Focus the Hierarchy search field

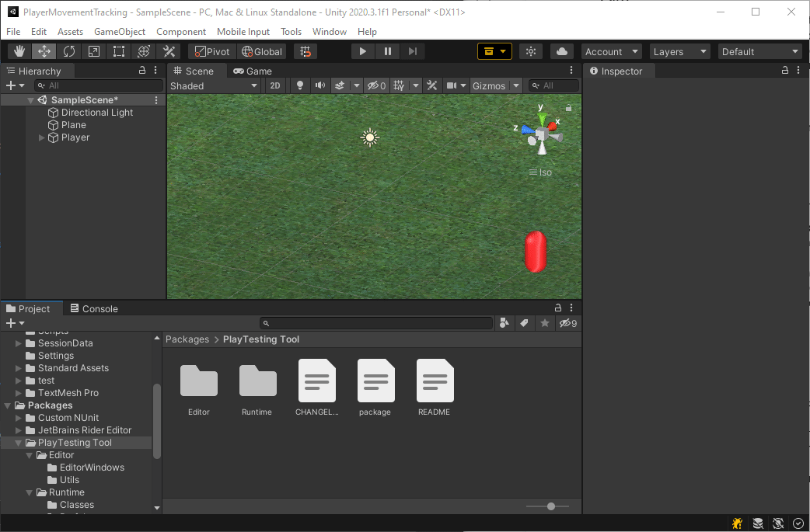(x=99, y=85)
